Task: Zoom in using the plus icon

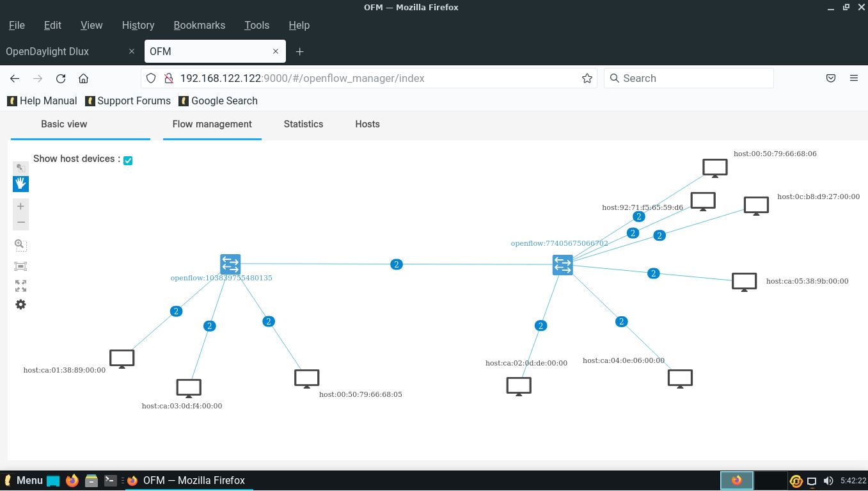Action: [20, 205]
